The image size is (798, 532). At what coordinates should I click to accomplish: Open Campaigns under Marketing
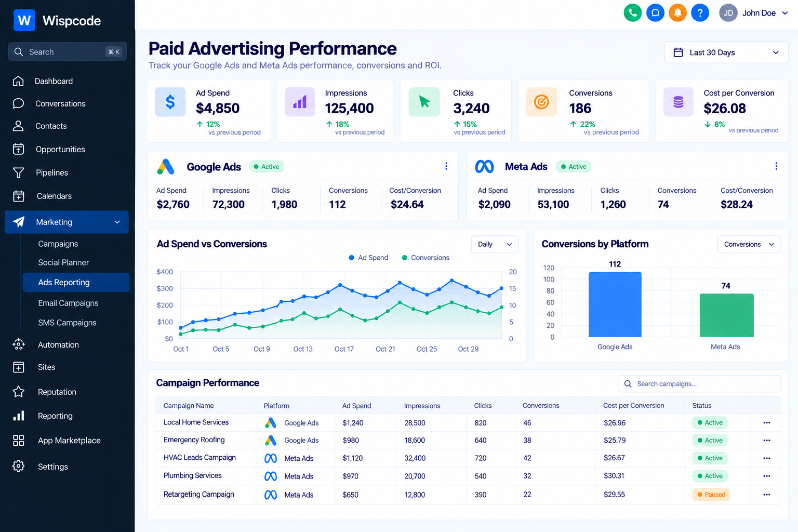click(58, 244)
